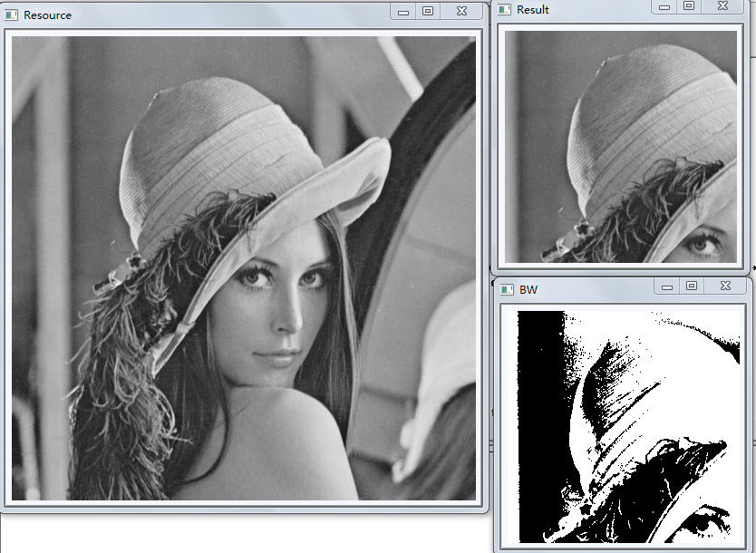This screenshot has width=756, height=553.
Task: Click the BW window's title bar icon
Action: (x=507, y=289)
